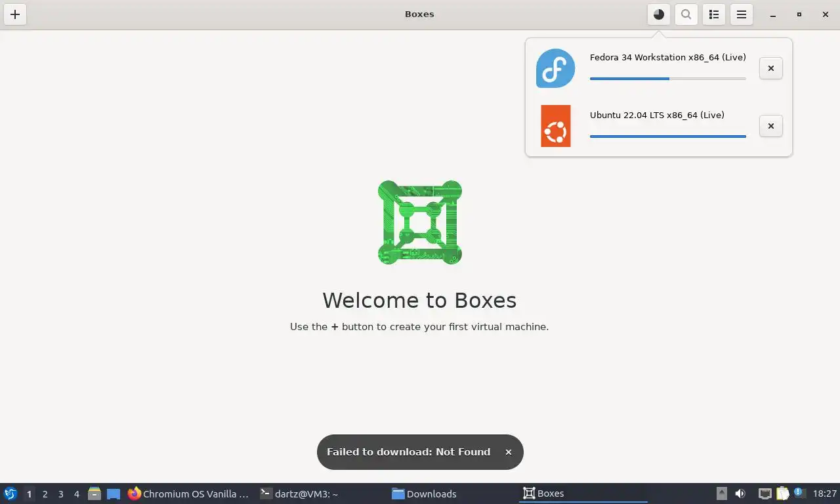Click the 'Ubuntu 22.04 LTS x86_64 (Live)' label
This screenshot has width=840, height=504.
coord(657,115)
